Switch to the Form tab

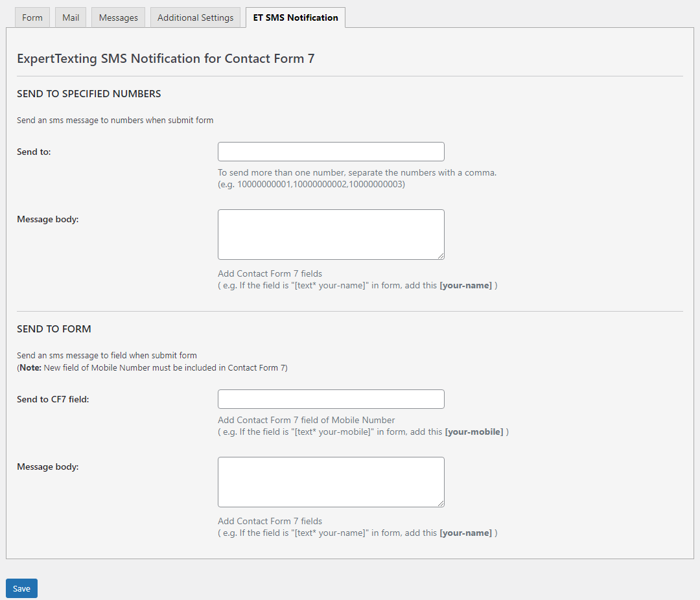[32, 17]
